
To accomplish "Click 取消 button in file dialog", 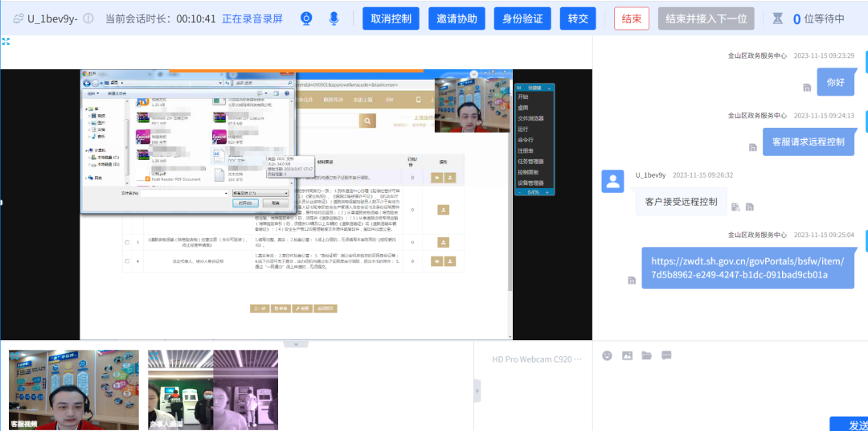I will (x=276, y=203).
